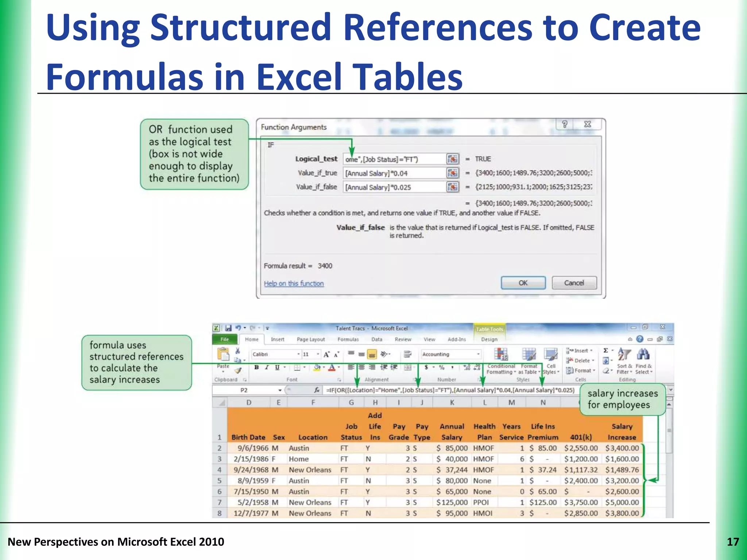
Task: Click the row 5 header
Action: click(220, 481)
